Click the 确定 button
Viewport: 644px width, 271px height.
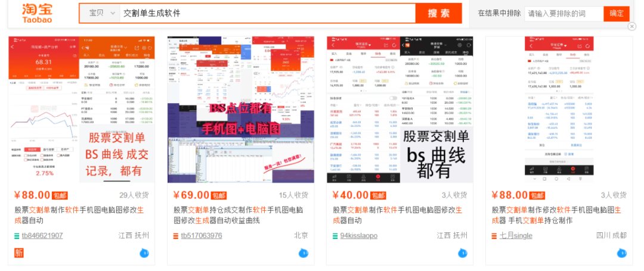click(x=617, y=14)
